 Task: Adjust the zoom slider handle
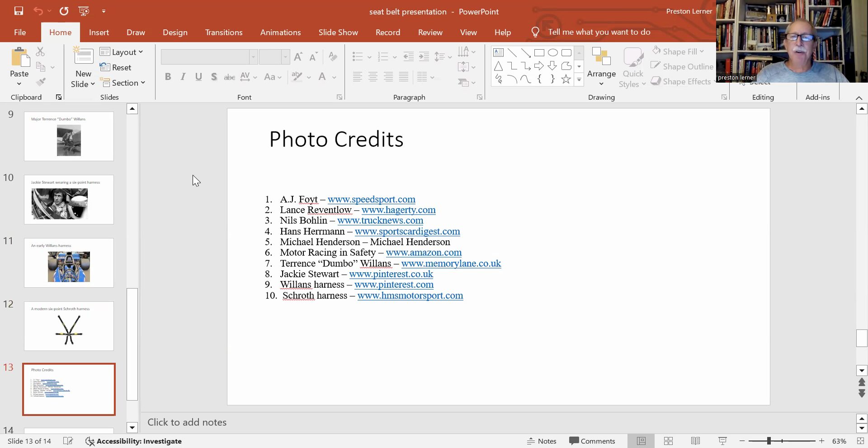[769, 441]
